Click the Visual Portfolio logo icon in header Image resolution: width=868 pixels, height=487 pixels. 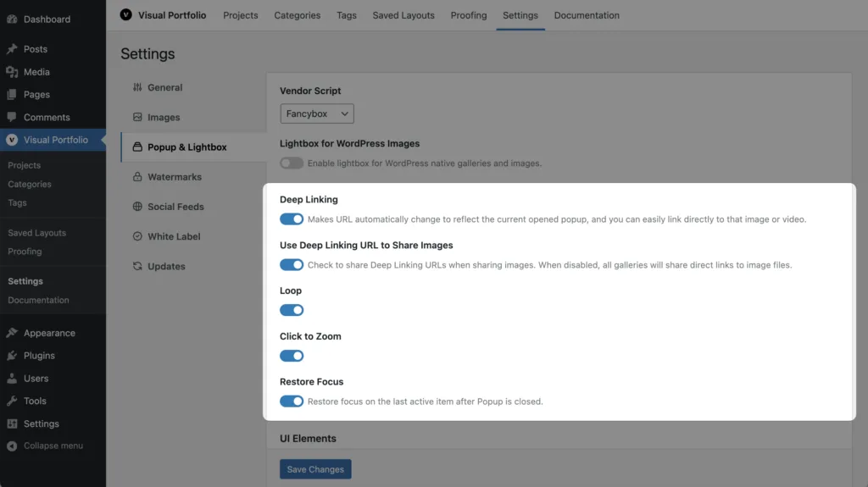[x=125, y=15]
